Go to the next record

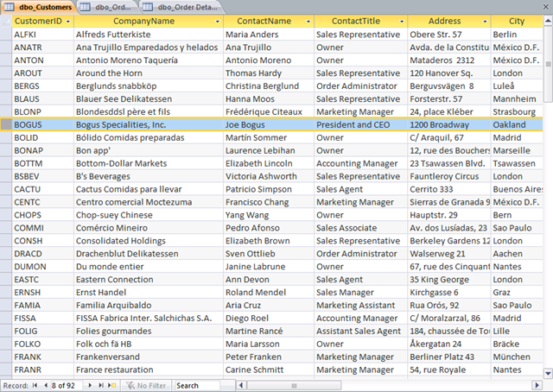point(92,386)
